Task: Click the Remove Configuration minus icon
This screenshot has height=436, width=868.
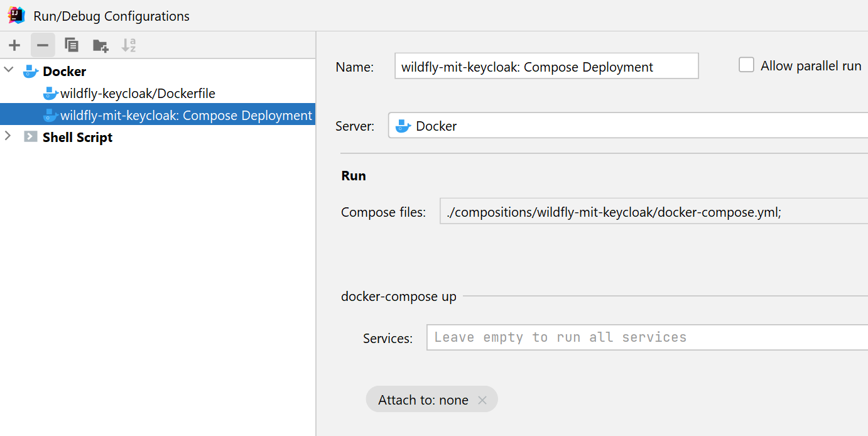Action: click(x=43, y=45)
